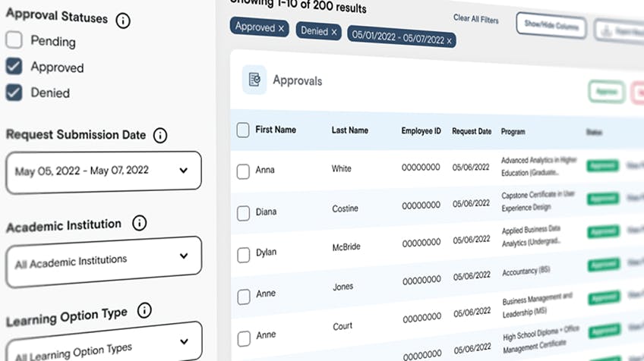This screenshot has width=644, height=361.
Task: Click the info icon beside Approval Statuses
Action: (122, 20)
